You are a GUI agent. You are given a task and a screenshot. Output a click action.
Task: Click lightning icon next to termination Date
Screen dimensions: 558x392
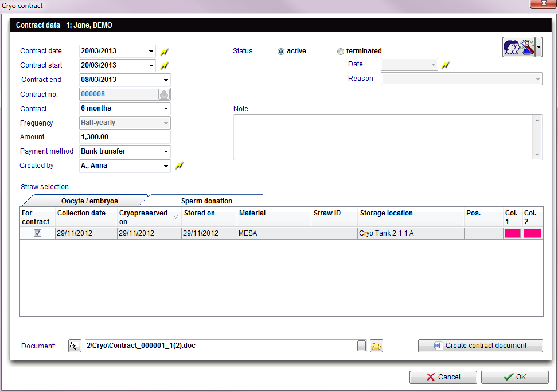445,65
